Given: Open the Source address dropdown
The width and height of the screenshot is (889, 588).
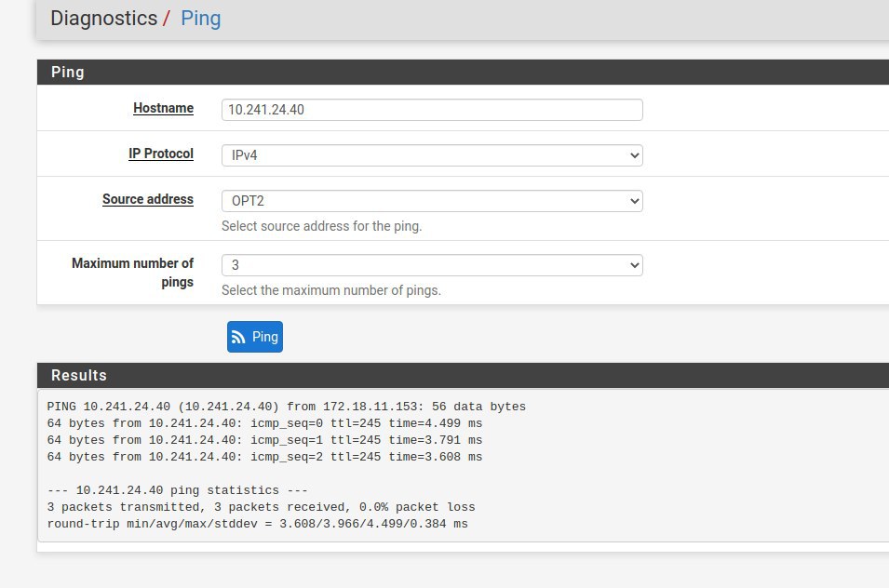Looking at the screenshot, I should 432,201.
